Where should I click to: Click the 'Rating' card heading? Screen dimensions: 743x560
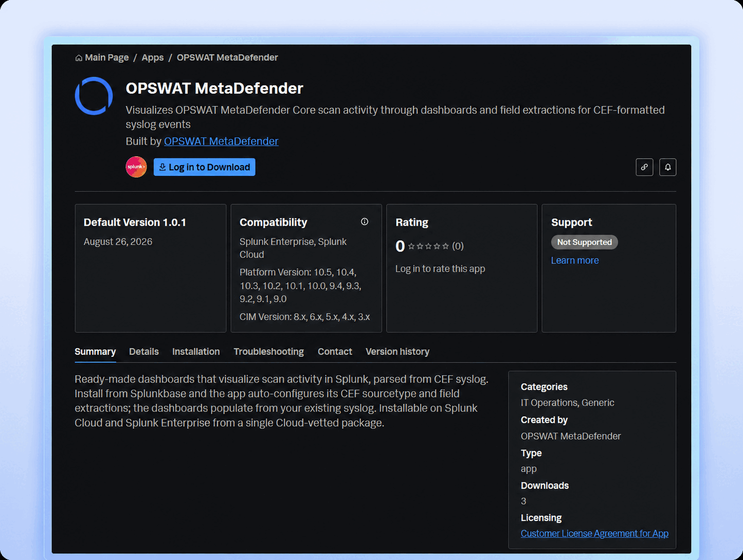(412, 222)
